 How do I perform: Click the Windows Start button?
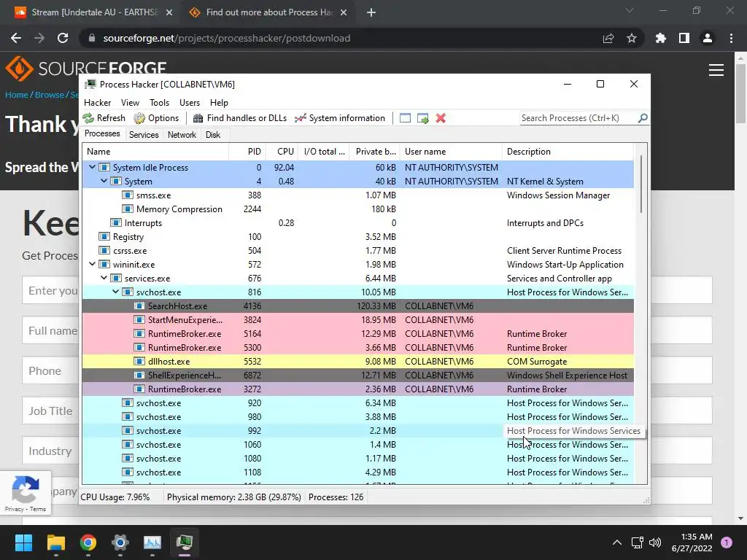(x=23, y=542)
